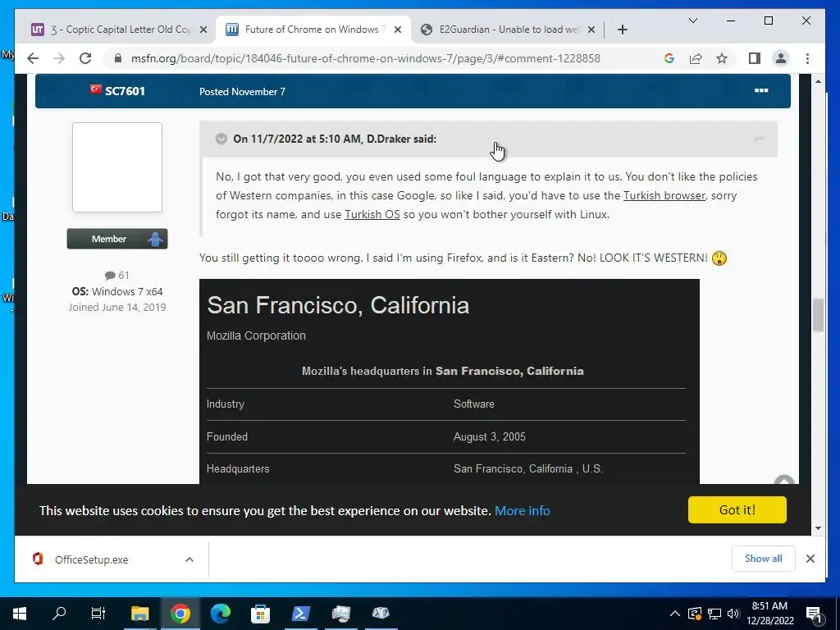Image resolution: width=840 pixels, height=630 pixels.
Task: Close the Coptic Capital Letter tab
Action: pos(203,30)
